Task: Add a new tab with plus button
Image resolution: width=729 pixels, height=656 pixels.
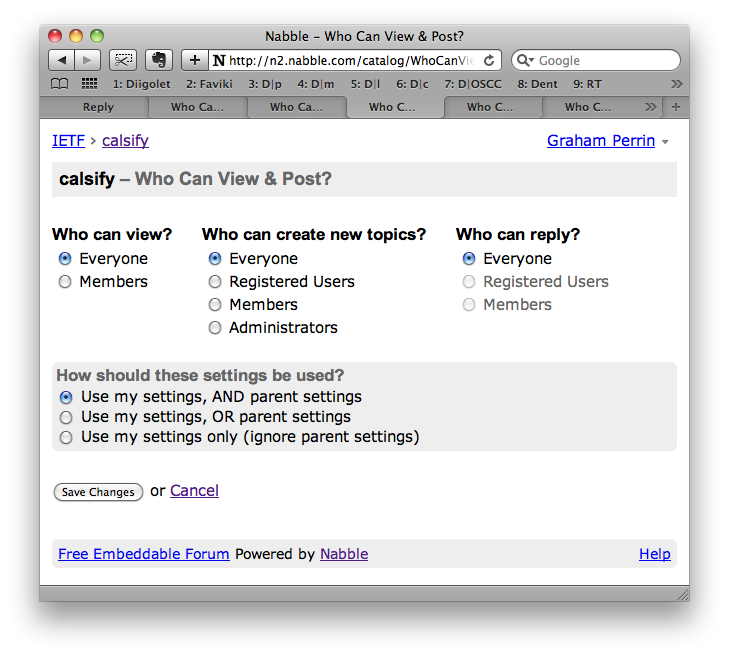Action: click(x=677, y=107)
